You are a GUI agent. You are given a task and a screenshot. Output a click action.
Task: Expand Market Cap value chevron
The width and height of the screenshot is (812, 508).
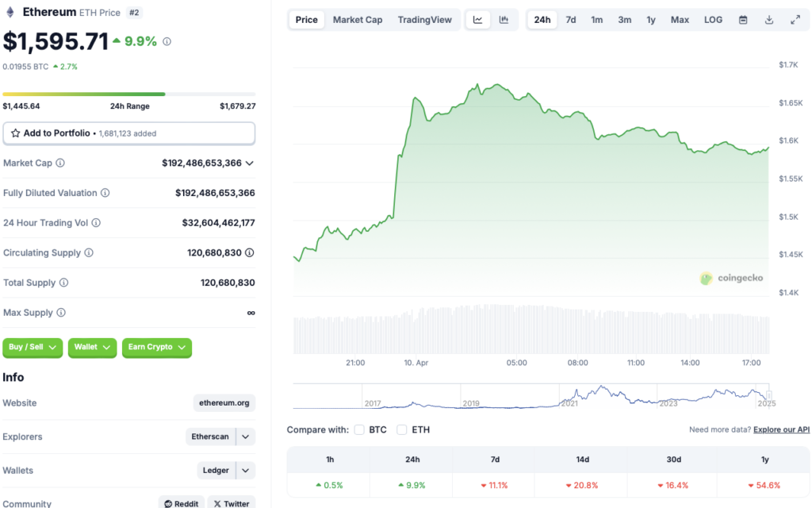point(250,164)
